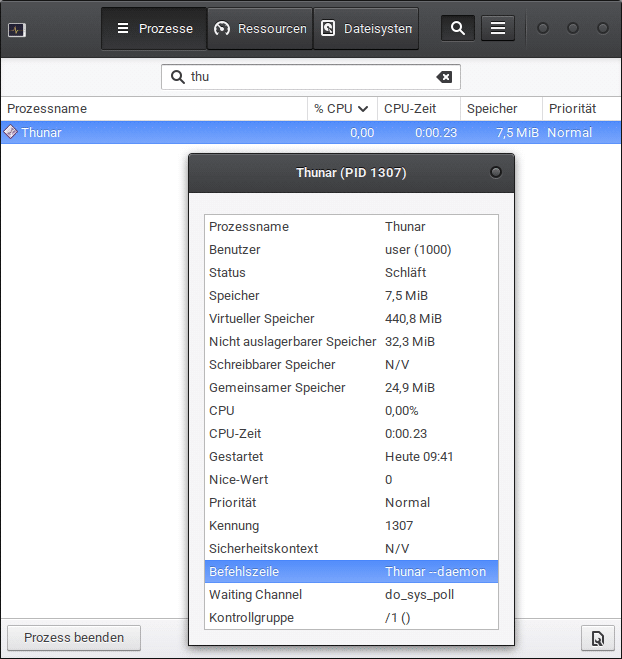
Task: Select the Gemeinsamer Speicher row
Action: 351,387
